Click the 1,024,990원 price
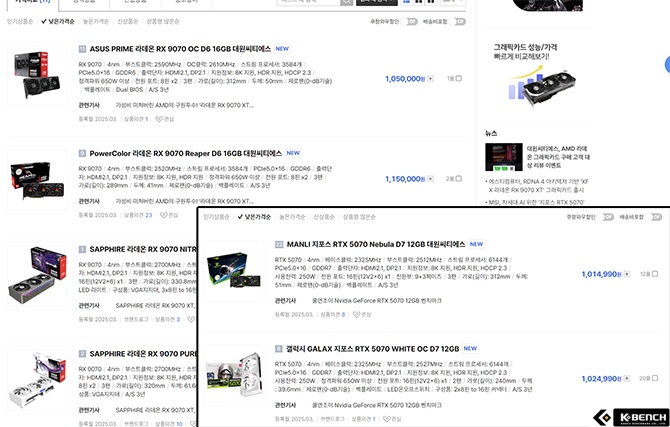The image size is (670, 427). pyautogui.click(x=601, y=378)
